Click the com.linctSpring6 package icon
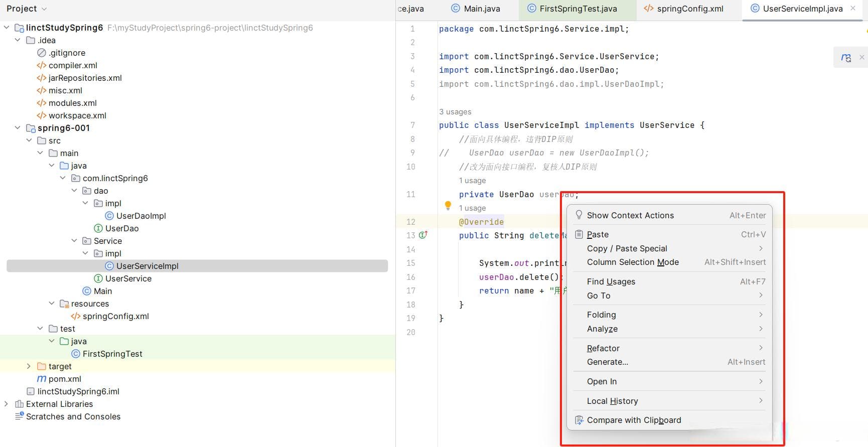Screen dimensions: 868x447 76,178
